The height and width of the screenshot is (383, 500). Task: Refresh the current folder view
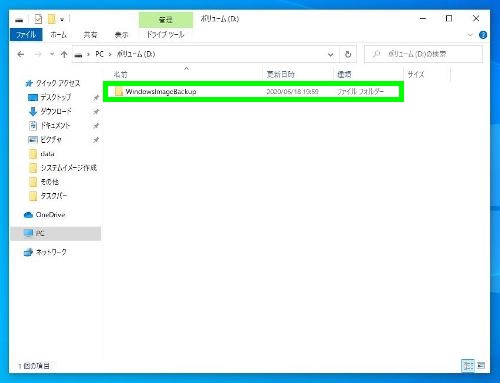coord(348,54)
